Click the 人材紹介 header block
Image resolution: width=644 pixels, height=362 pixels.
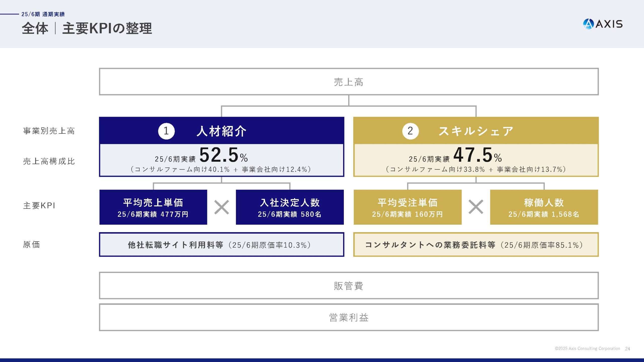(221, 131)
